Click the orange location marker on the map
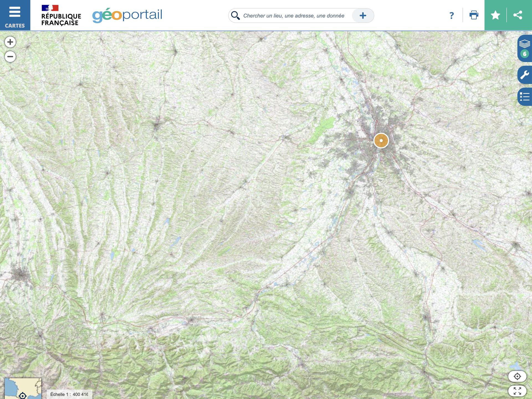The height and width of the screenshot is (399, 532). pyautogui.click(x=381, y=140)
